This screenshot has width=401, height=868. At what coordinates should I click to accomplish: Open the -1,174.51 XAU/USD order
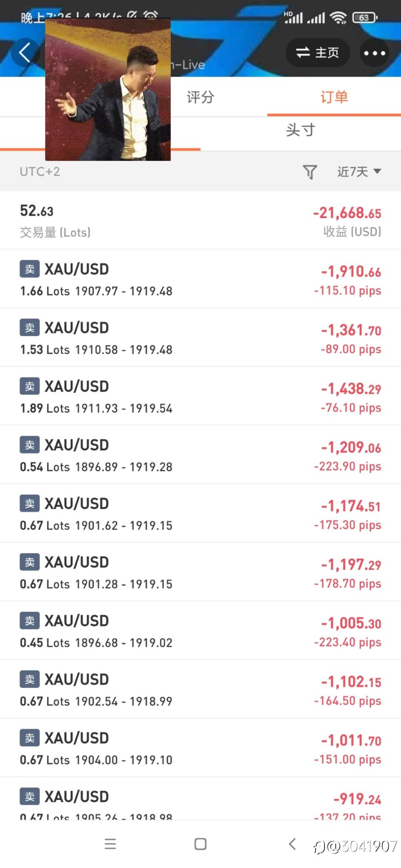click(200, 513)
